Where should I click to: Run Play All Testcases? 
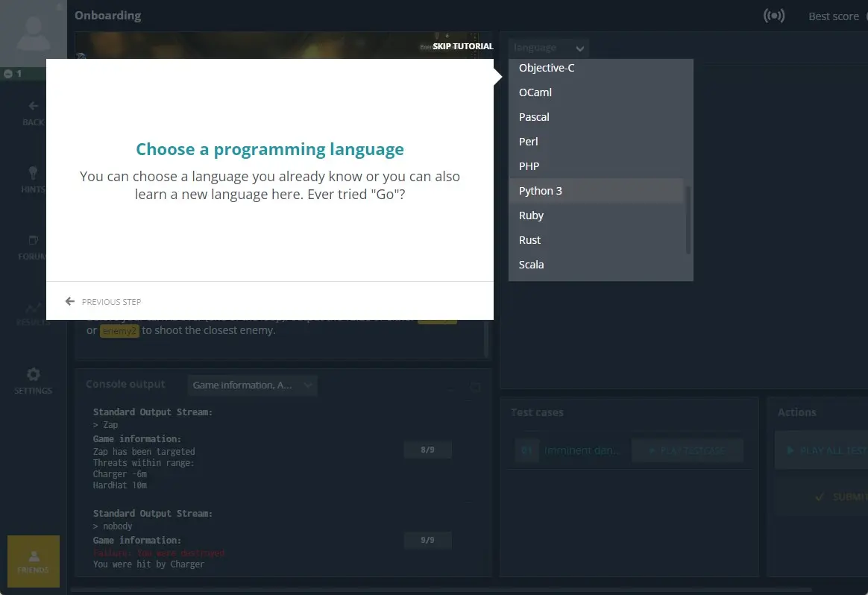(822, 450)
